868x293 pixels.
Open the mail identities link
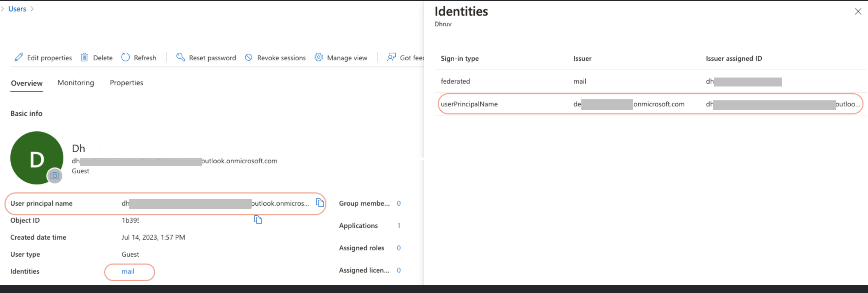tap(128, 272)
